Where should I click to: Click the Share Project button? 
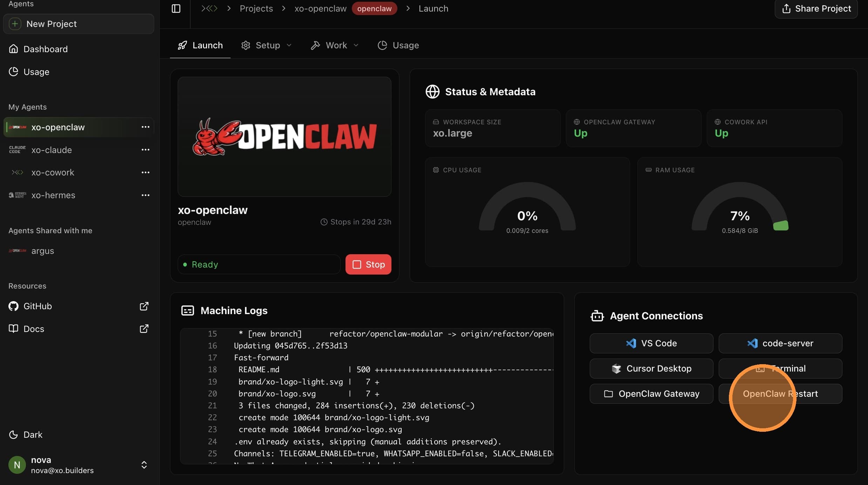[816, 8]
